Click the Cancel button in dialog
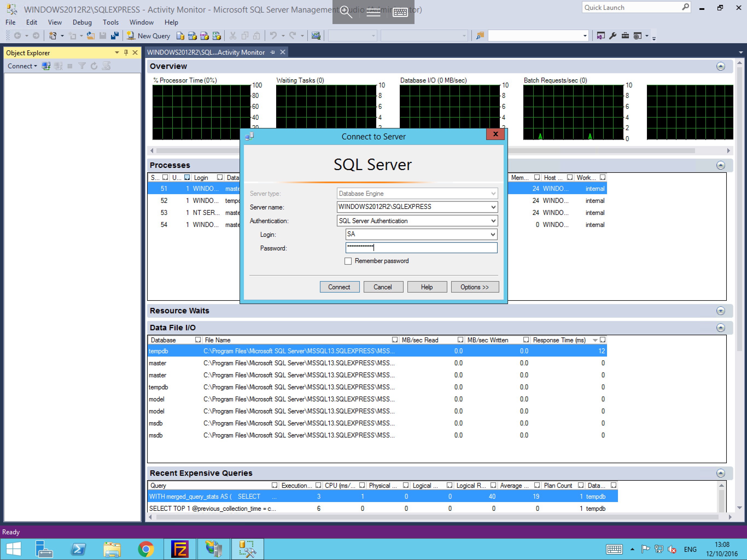Screen dimensions: 747x560 pyautogui.click(x=383, y=287)
